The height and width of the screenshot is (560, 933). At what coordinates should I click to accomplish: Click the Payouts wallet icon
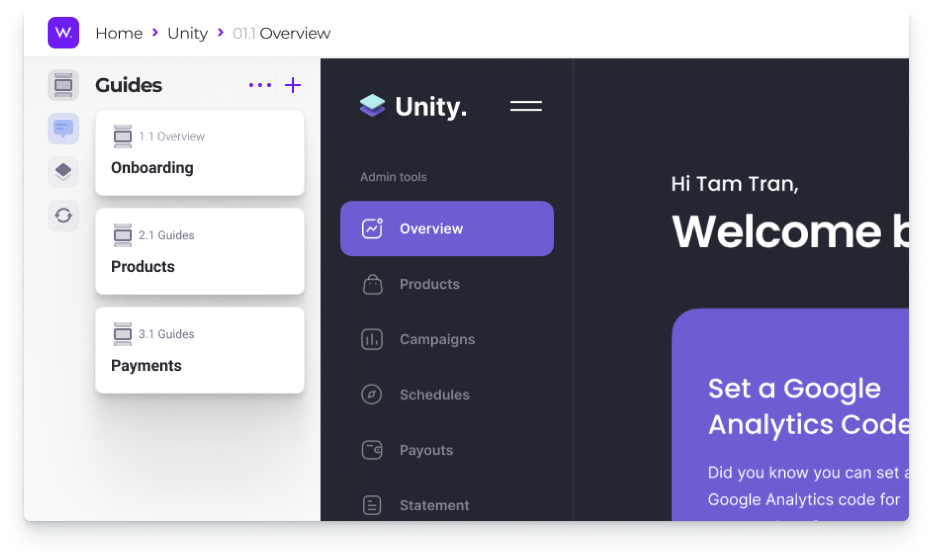click(x=372, y=450)
